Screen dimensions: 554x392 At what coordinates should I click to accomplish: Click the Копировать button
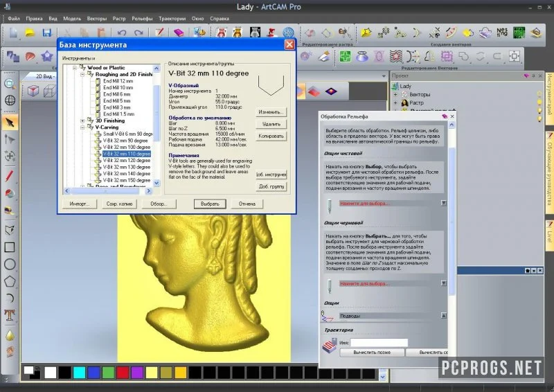click(x=271, y=136)
